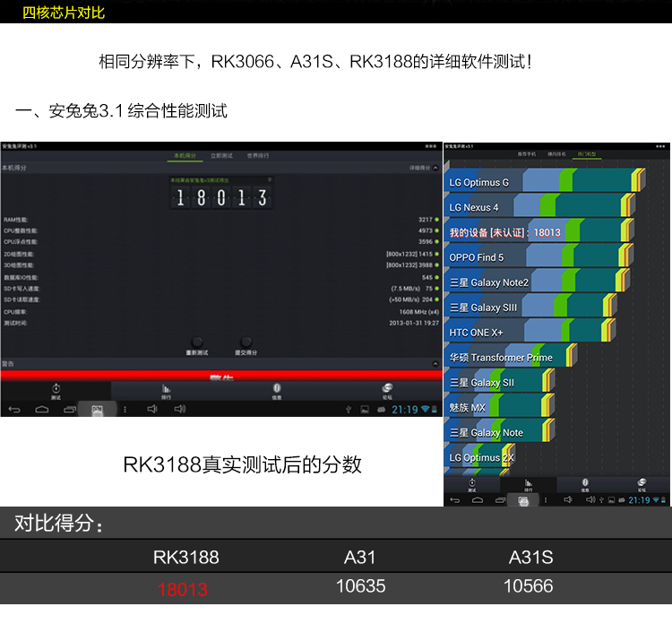The width and height of the screenshot is (672, 624).
Task: Click the question mark help icon above score
Action: 270,179
